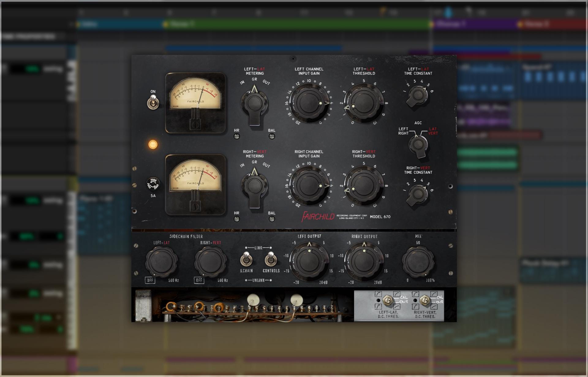The width and height of the screenshot is (588, 377).
Task: Click the Left-Lat Sidechain Filter knob
Action: pos(161,261)
